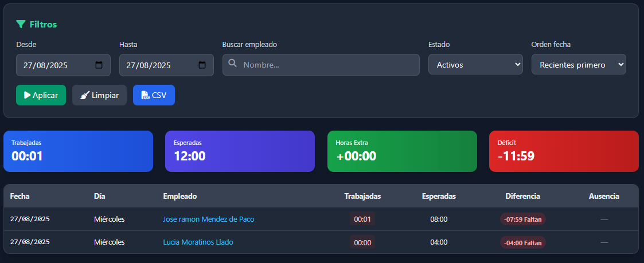Expand the Estado dropdown showing Activos
Image resolution: width=644 pixels, height=263 pixels.
click(475, 65)
